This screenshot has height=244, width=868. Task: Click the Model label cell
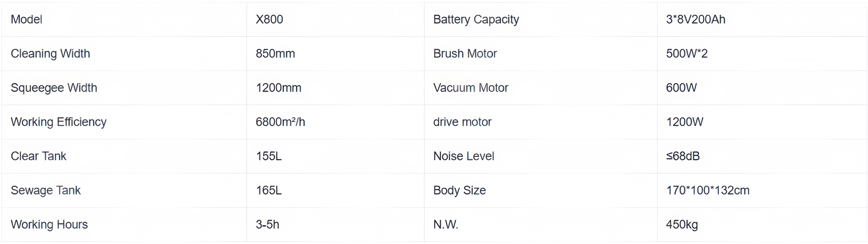pyautogui.click(x=27, y=19)
